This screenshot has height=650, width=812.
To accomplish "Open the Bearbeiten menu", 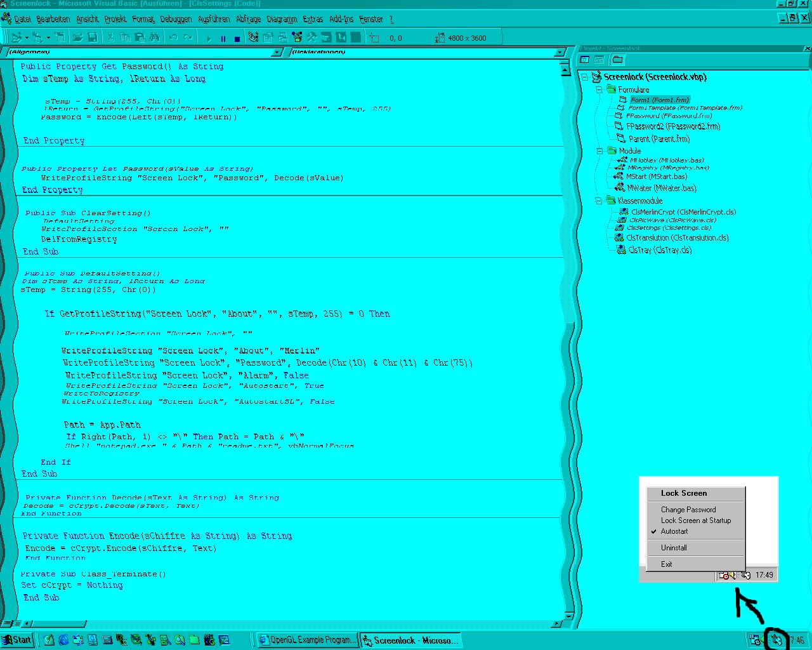I will pyautogui.click(x=53, y=20).
